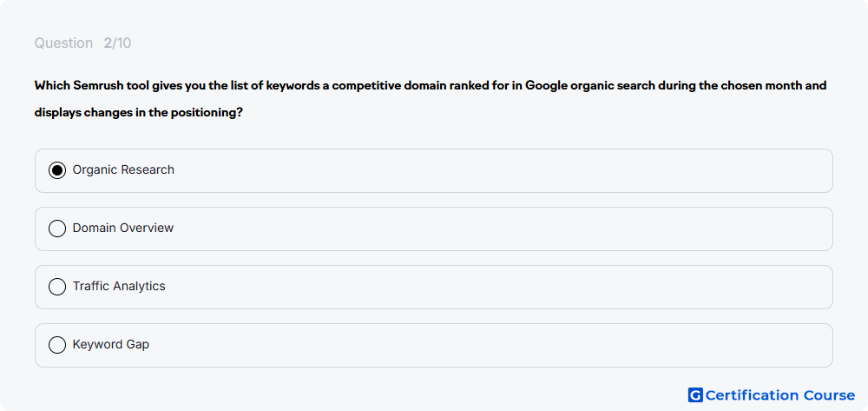Click the first line of question text

point(431,86)
